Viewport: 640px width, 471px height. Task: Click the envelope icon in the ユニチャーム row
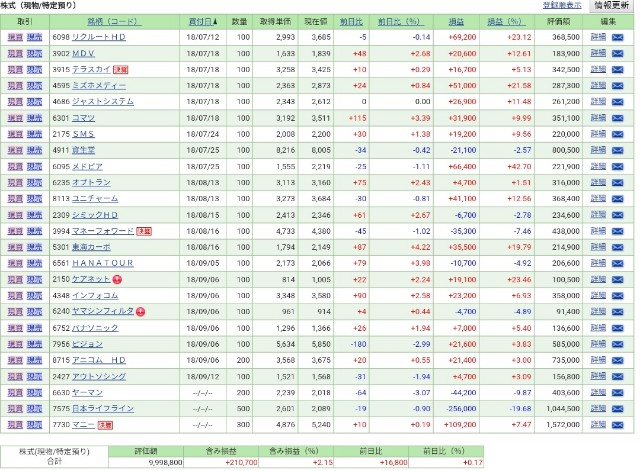(x=617, y=199)
